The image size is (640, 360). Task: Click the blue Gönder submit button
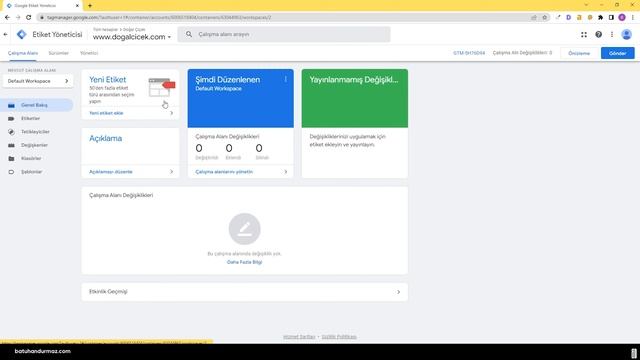pyautogui.click(x=618, y=53)
